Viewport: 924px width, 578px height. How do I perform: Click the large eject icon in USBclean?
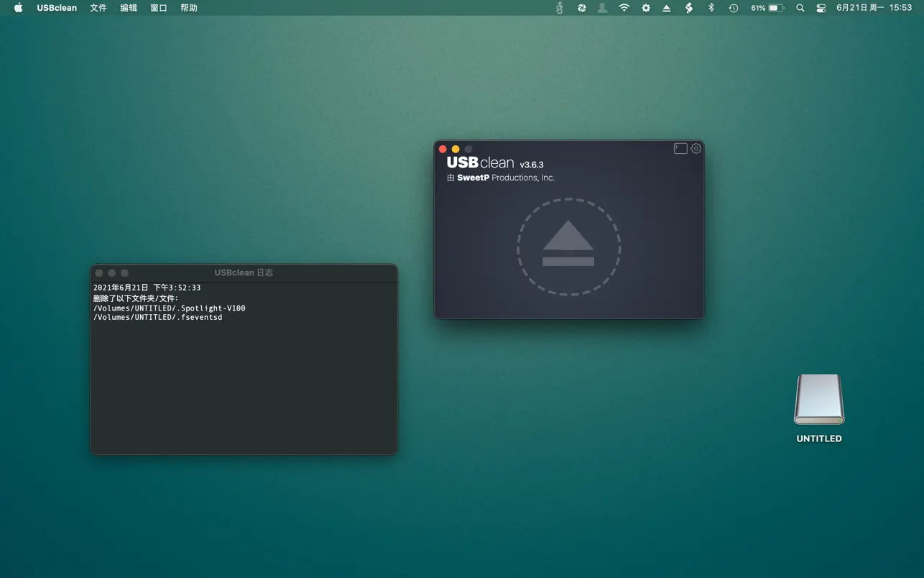click(x=568, y=247)
